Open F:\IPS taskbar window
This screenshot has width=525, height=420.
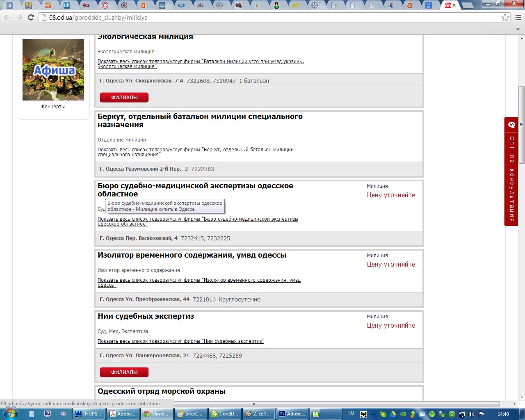coord(88,414)
